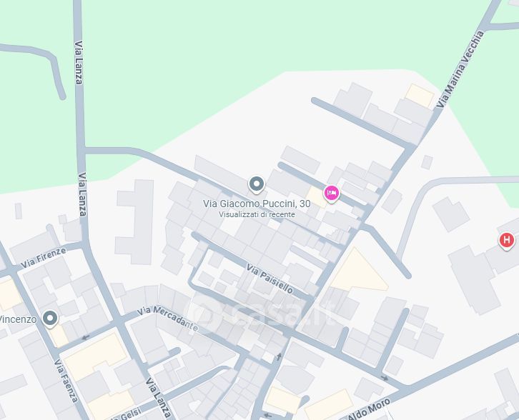Viewport: 519px width, 420px height.
Task: Click the upward arrow on the street below Via Paisiello
Action: pos(279,356)
